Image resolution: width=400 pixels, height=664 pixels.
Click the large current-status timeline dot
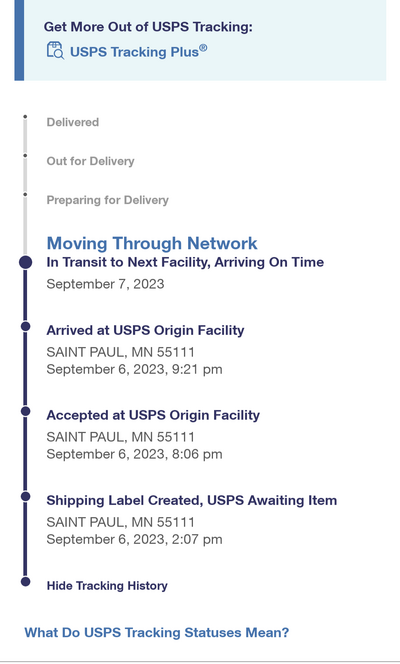[x=25, y=262]
